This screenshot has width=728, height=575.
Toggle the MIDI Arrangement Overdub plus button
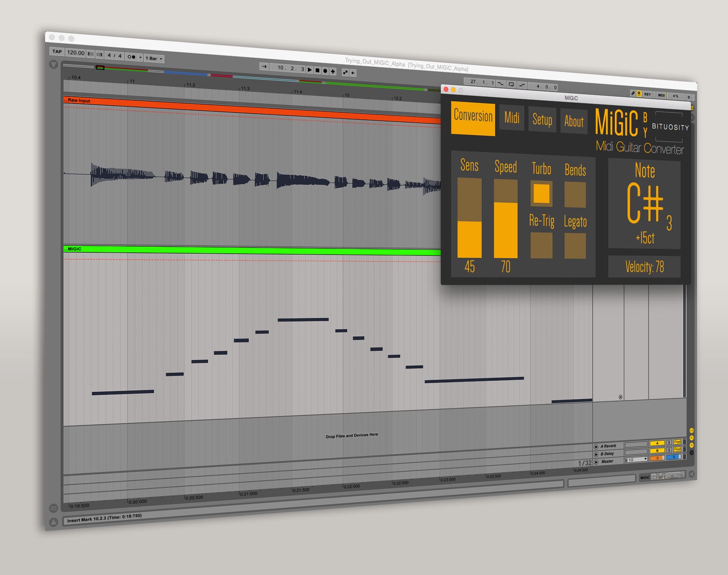tap(333, 71)
